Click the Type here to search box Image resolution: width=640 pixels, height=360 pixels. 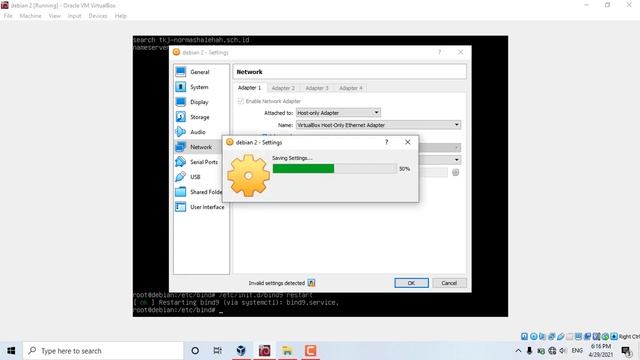103,351
